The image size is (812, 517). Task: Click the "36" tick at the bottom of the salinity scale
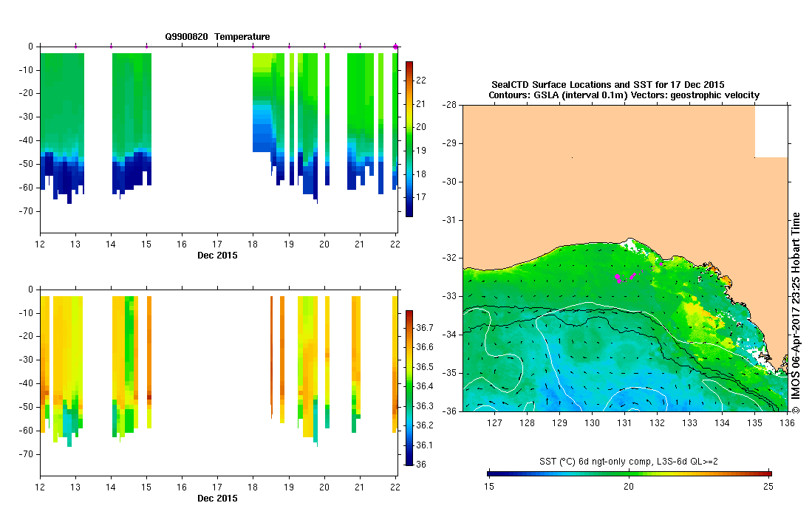421,465
